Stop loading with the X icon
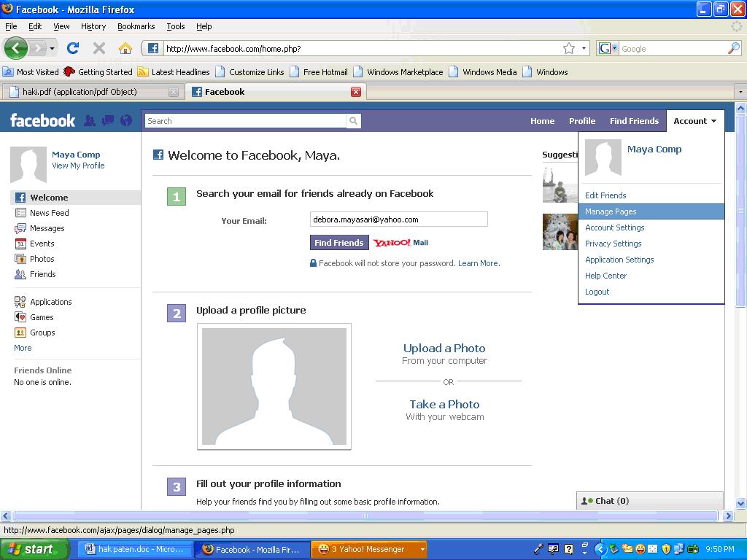This screenshot has height=560, width=747. pos(98,48)
